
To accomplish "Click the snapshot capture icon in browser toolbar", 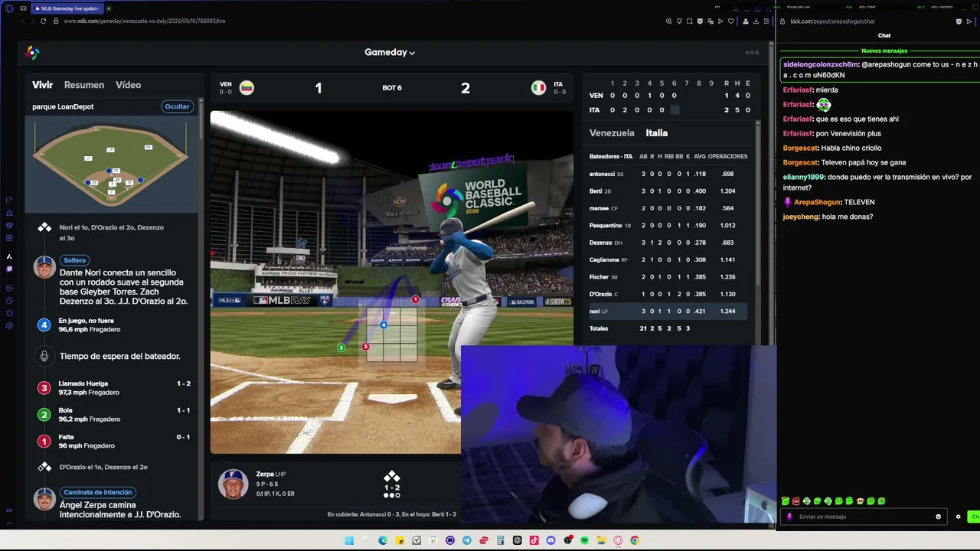I will coord(689,21).
